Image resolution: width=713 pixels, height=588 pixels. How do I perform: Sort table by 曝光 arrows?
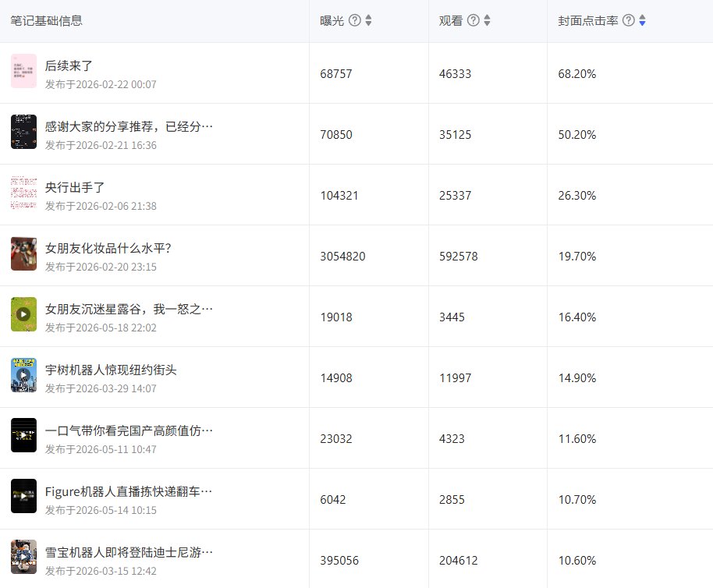tap(369, 20)
